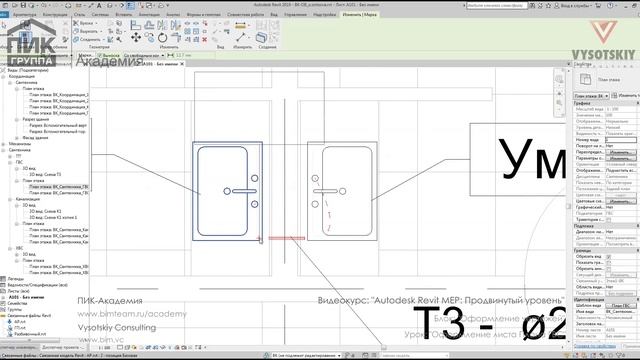Click the red Delete X icon
This screenshot has height=360, width=640.
point(204,39)
